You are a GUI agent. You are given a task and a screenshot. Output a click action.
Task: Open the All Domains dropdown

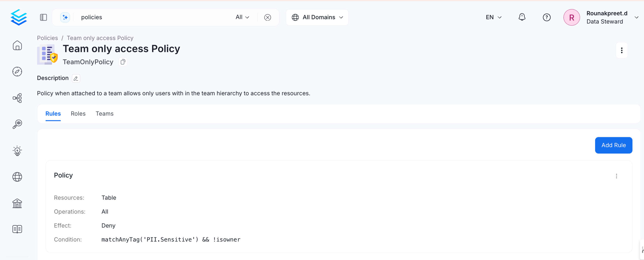317,17
